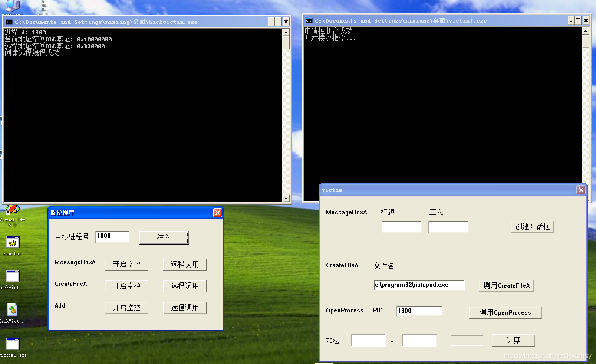Click victim1 console scrollbar up arrow
596x364 pixels.
pyautogui.click(x=586, y=31)
